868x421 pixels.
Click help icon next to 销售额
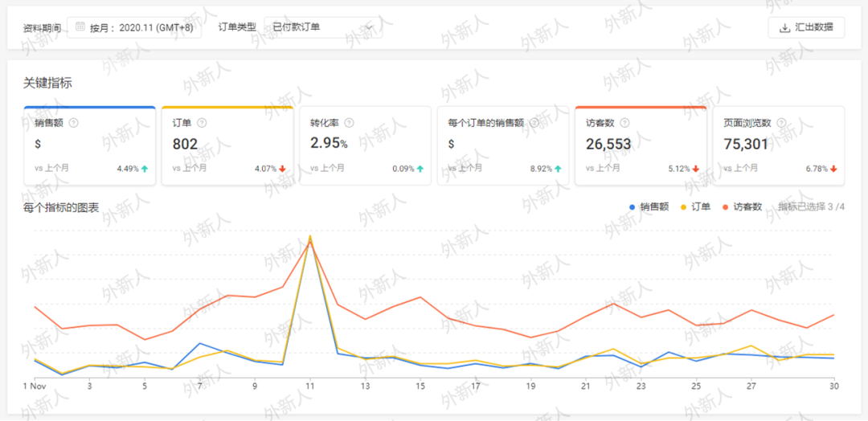pyautogui.click(x=74, y=123)
